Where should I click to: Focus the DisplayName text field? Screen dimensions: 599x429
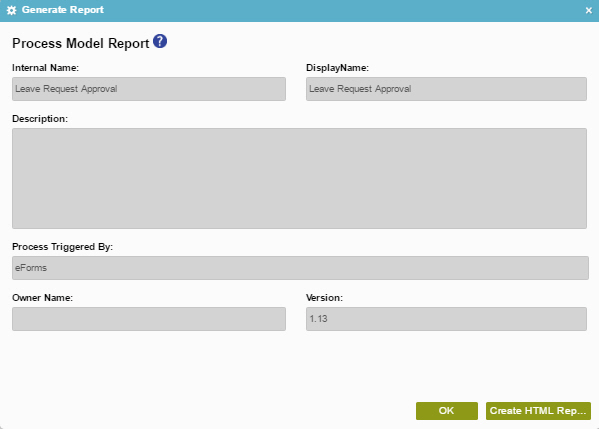pos(446,89)
